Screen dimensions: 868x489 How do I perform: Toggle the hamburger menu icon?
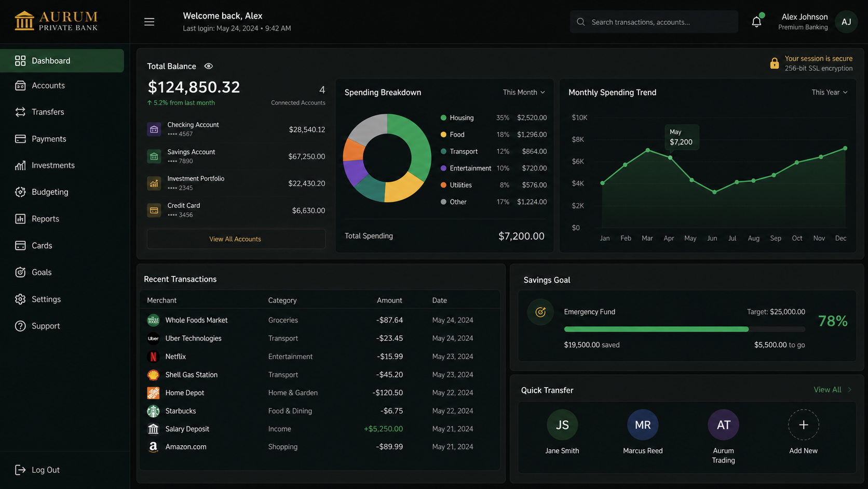click(149, 22)
